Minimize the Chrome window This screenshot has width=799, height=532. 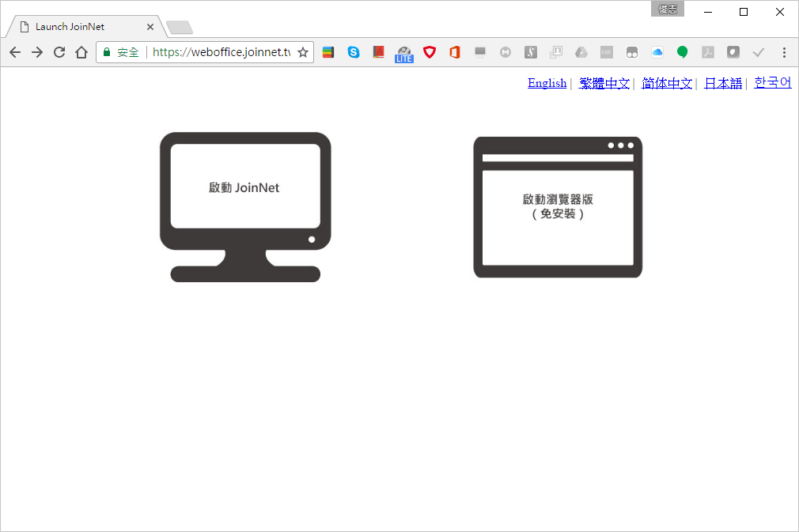click(708, 12)
